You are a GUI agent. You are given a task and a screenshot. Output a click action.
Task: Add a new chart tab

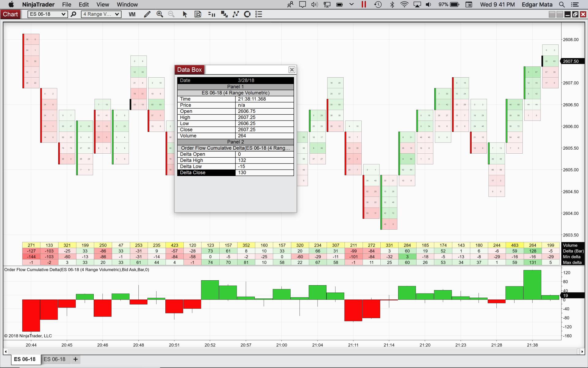(75, 359)
